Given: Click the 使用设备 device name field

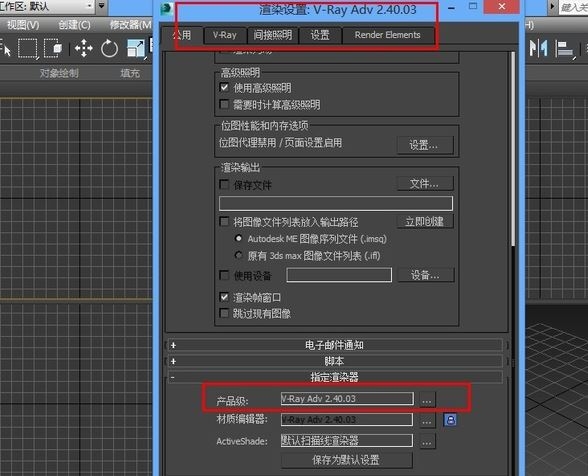Looking at the screenshot, I should [339, 275].
